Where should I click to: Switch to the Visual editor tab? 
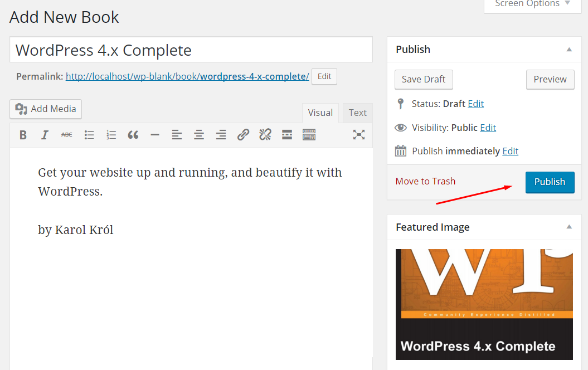pos(320,113)
